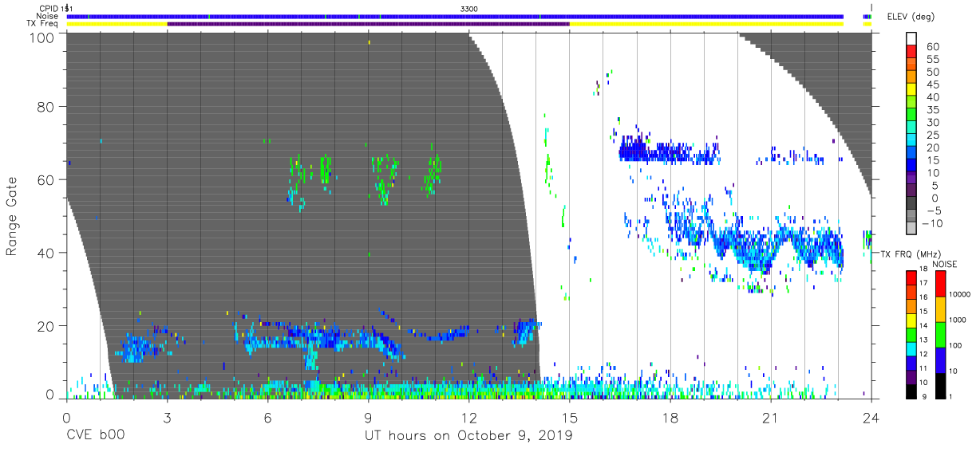Click the x-axis tick labeled 21

(770, 418)
